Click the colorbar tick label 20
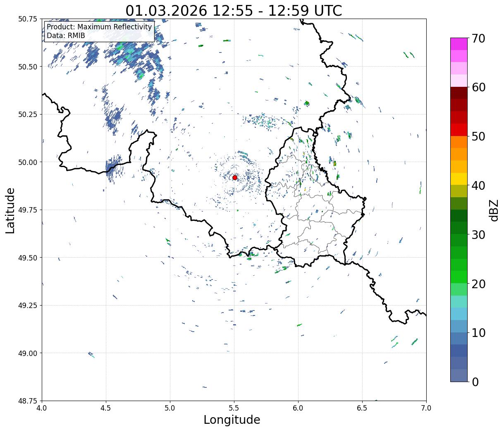504x430 pixels. coord(478,284)
